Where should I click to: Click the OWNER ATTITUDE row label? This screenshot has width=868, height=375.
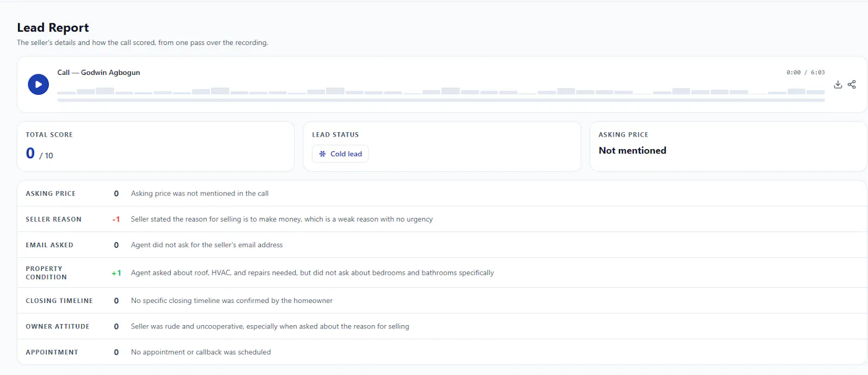pyautogui.click(x=58, y=326)
